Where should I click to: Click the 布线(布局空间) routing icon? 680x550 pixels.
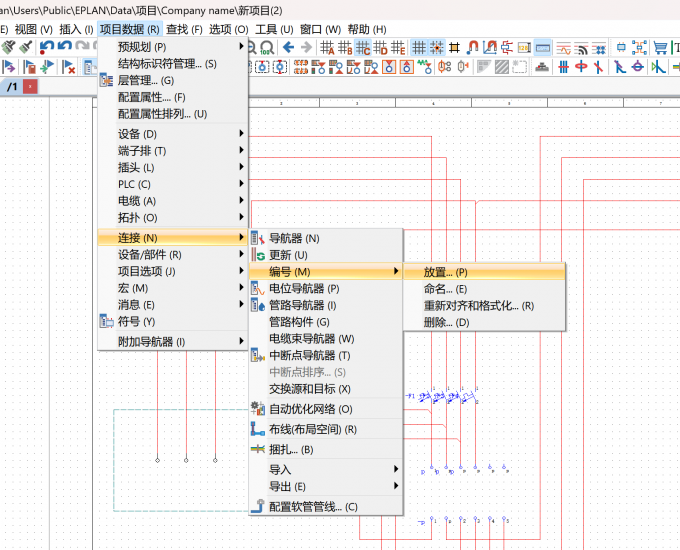(x=258, y=429)
